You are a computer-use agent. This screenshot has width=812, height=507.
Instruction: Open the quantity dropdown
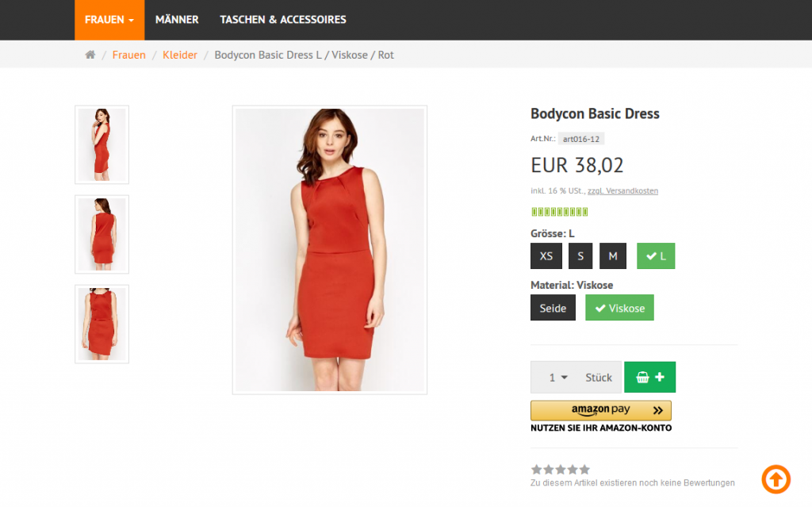tap(558, 378)
